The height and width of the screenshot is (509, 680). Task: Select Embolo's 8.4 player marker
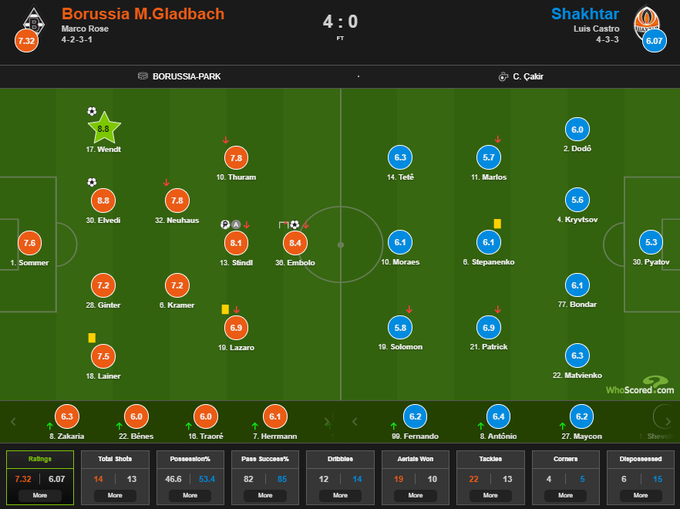[x=295, y=242]
